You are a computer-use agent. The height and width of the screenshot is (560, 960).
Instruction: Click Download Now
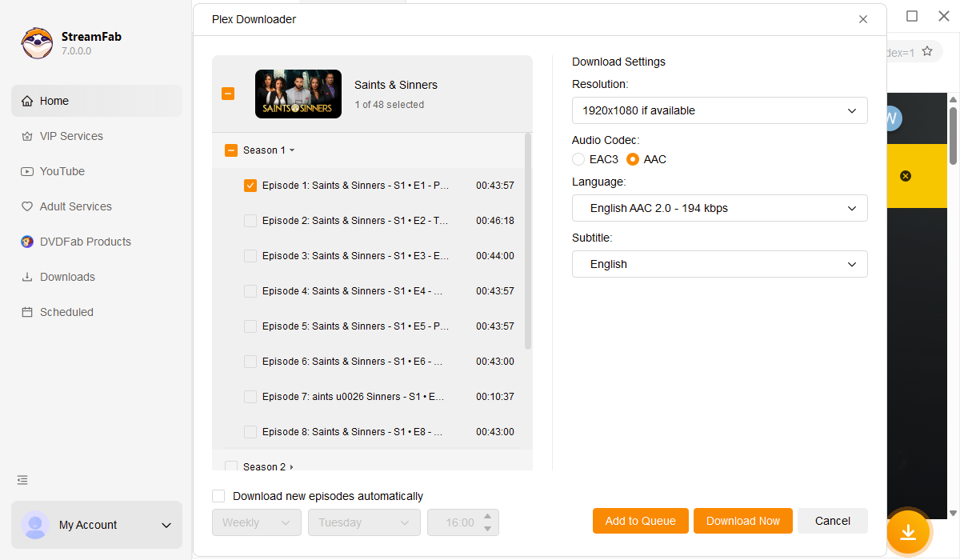click(x=742, y=520)
